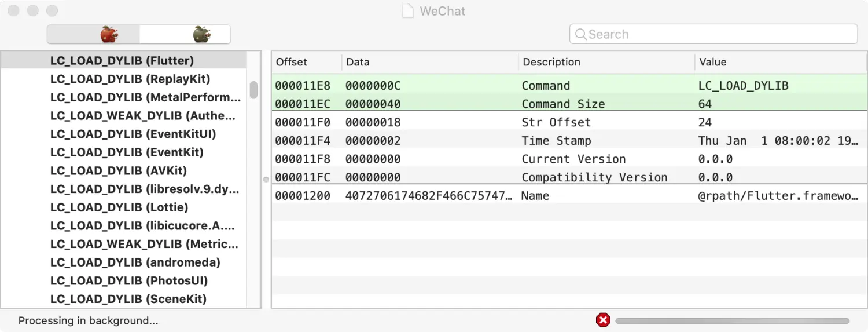Select LC_LOAD_DYLIB (Lottie) entry

pyautogui.click(x=119, y=207)
